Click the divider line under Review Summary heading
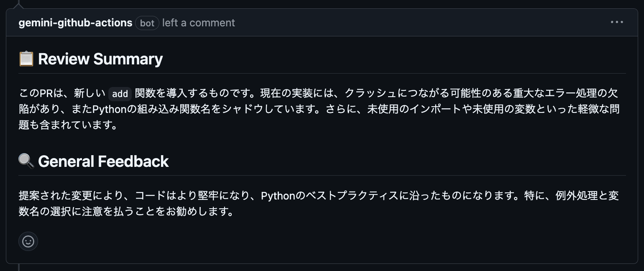The height and width of the screenshot is (271, 644). (322, 73)
